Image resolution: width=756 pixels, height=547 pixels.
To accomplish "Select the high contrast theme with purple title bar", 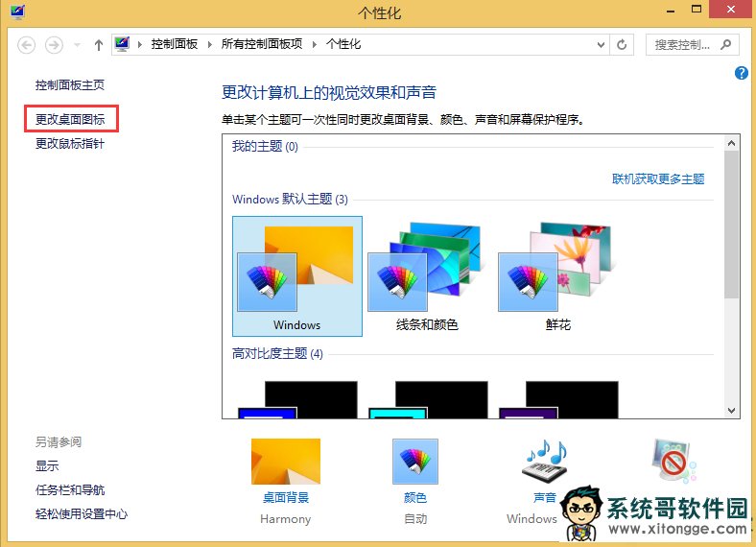I will [558, 399].
